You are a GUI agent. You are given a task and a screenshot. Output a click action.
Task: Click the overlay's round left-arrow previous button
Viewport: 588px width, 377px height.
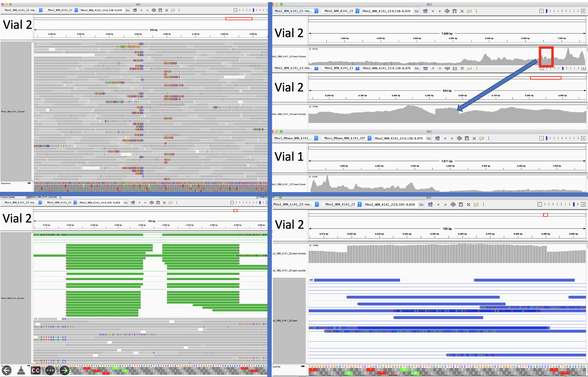pyautogui.click(x=7, y=370)
